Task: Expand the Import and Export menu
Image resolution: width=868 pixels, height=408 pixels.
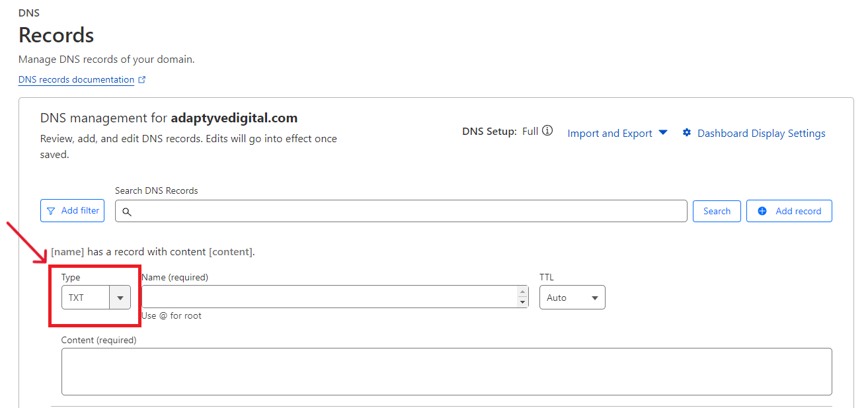Action: click(x=610, y=134)
